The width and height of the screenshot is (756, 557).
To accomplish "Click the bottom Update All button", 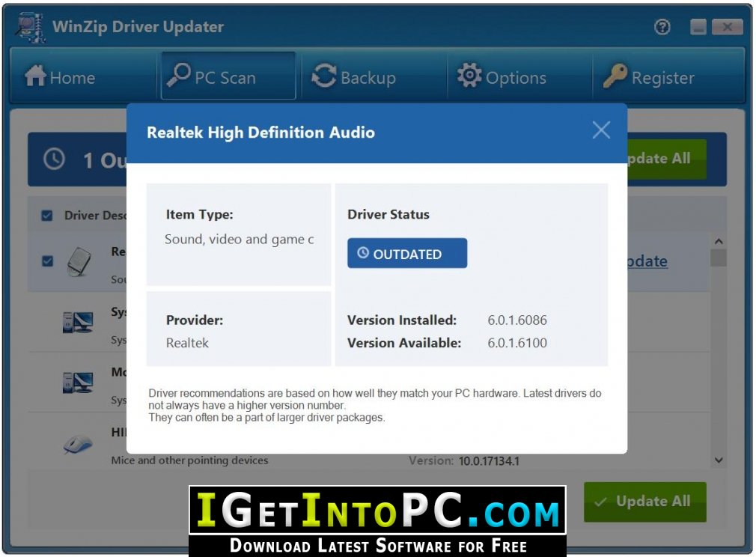I will [645, 502].
